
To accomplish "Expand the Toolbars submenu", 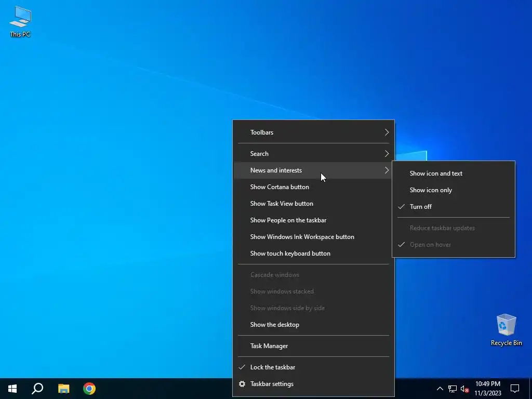I will (x=313, y=132).
